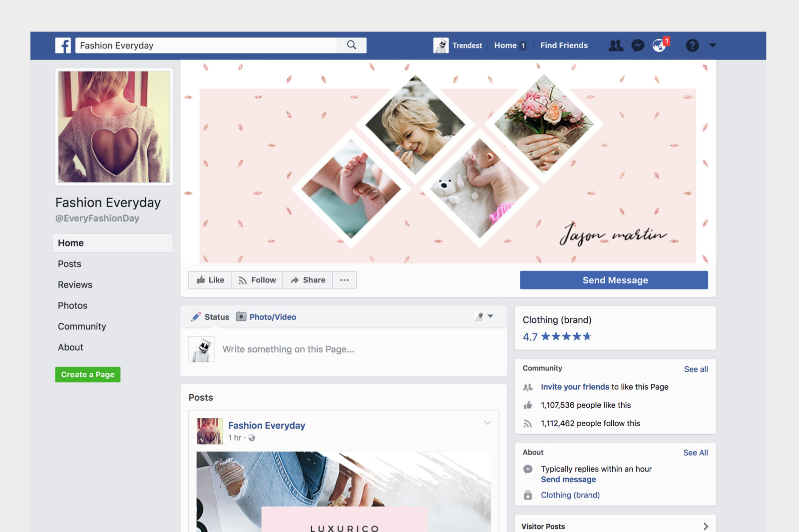799x532 pixels.
Task: Click Invite your friends link
Action: tap(574, 387)
